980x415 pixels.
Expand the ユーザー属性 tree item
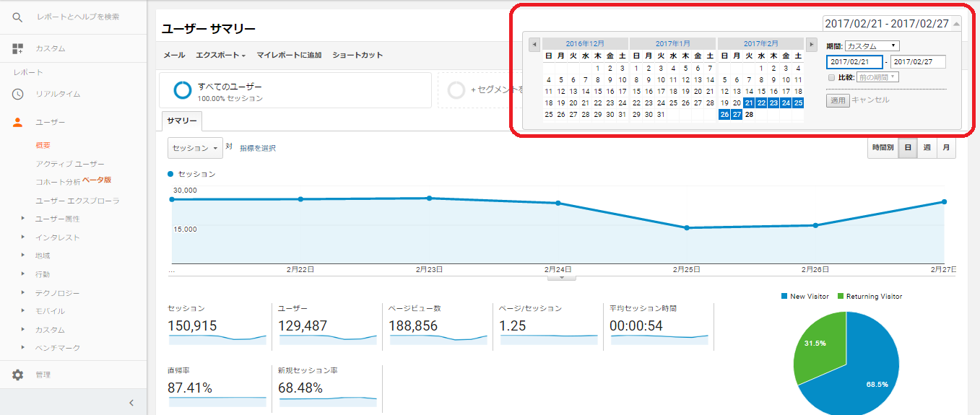[23, 219]
